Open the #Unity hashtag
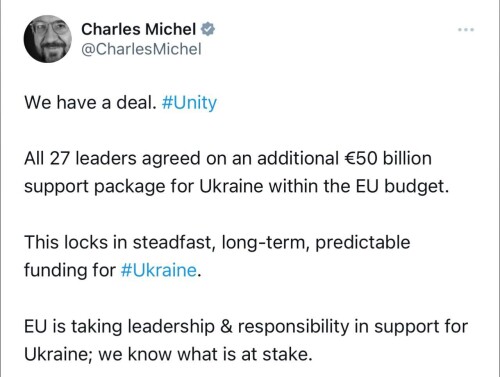Viewport: 500px width, 377px height. tap(189, 103)
